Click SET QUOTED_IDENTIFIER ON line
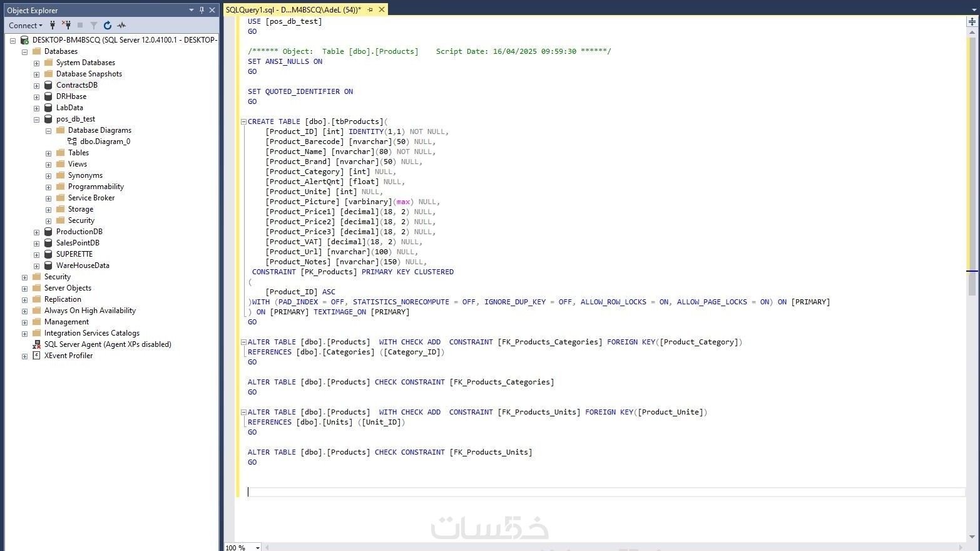Image resolution: width=980 pixels, height=551 pixels. 300,91
